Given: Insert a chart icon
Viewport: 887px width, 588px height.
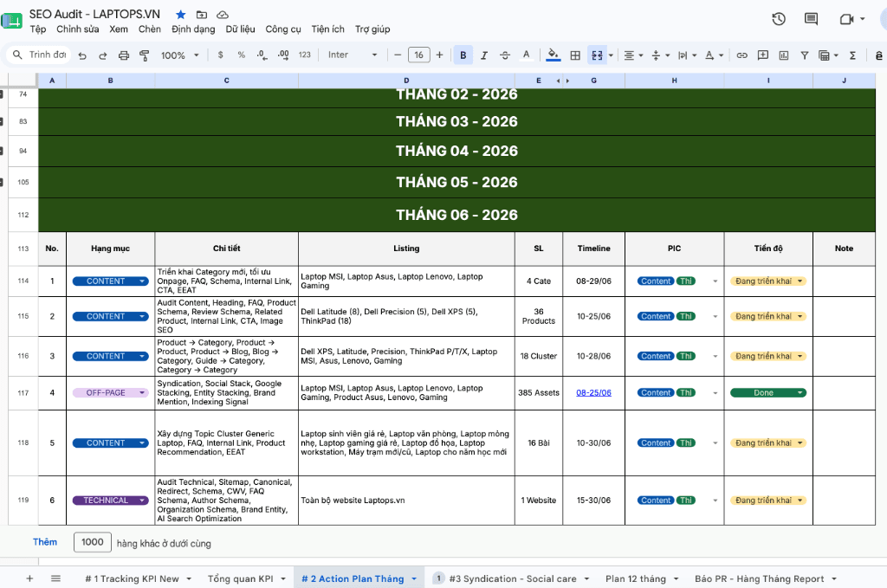Looking at the screenshot, I should point(783,55).
